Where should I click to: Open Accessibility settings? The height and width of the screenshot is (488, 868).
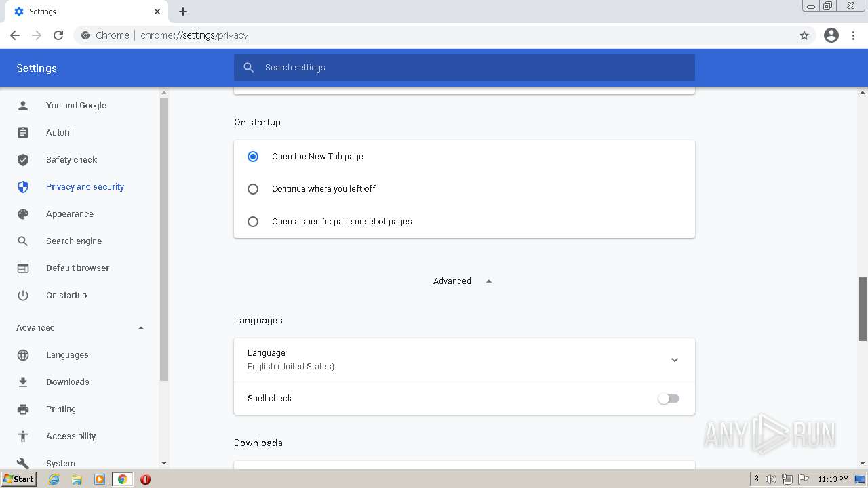pos(71,436)
